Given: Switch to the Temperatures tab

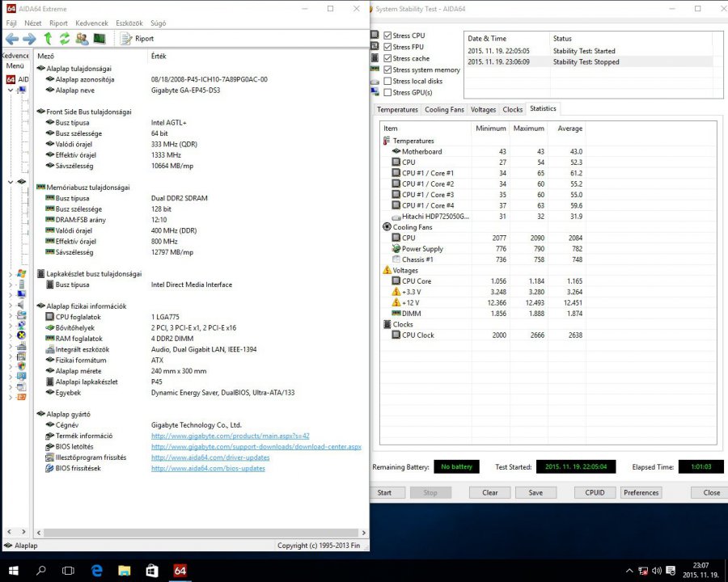Looking at the screenshot, I should [x=397, y=110].
